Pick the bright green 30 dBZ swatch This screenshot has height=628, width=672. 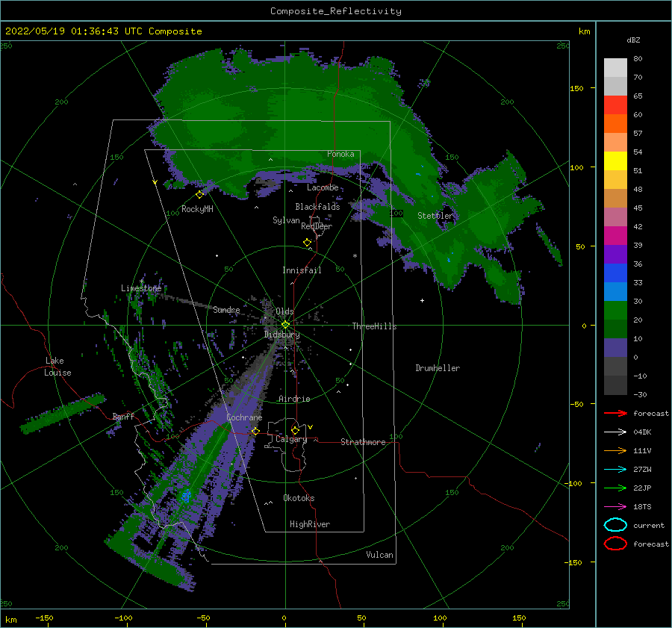click(x=615, y=311)
